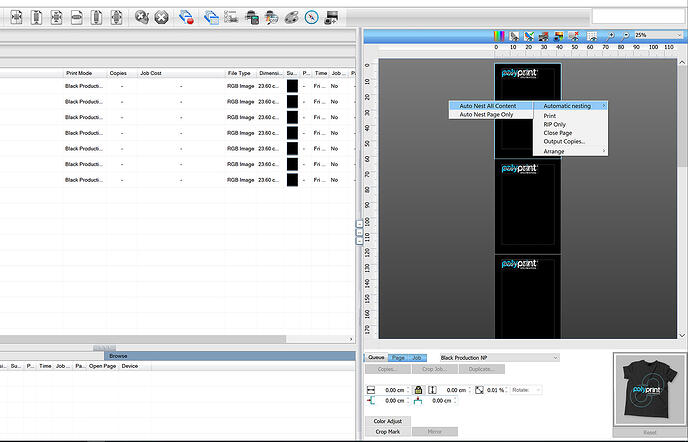The height and width of the screenshot is (442, 688).
Task: Click the t-shirt preview thumbnail
Action: 649,390
